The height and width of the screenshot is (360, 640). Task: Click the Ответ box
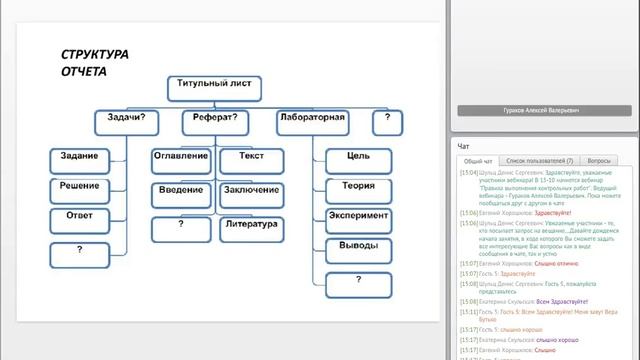(80, 221)
